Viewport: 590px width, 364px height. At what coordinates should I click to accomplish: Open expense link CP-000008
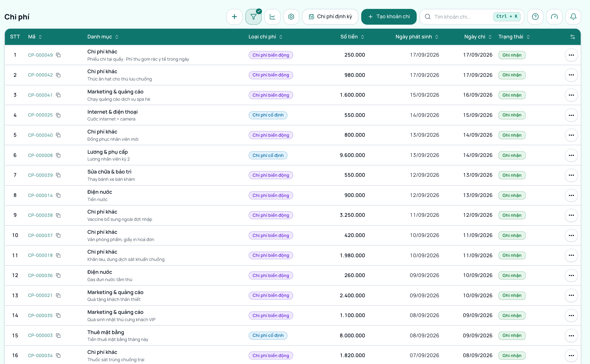40,155
